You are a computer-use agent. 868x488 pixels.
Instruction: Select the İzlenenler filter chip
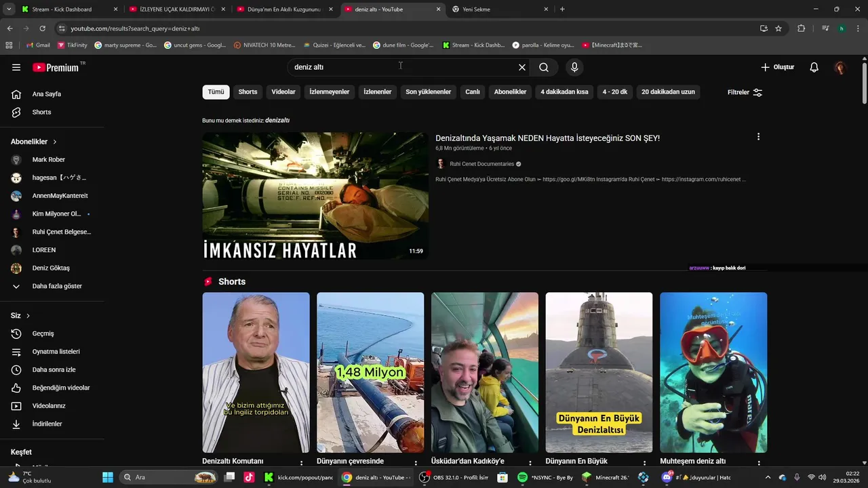pos(378,92)
